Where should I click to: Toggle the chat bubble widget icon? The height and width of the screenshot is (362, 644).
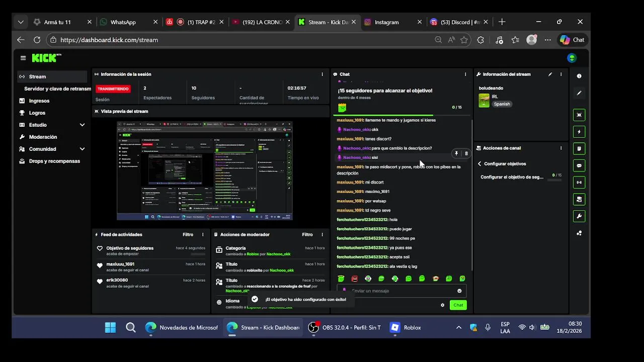pos(579,165)
